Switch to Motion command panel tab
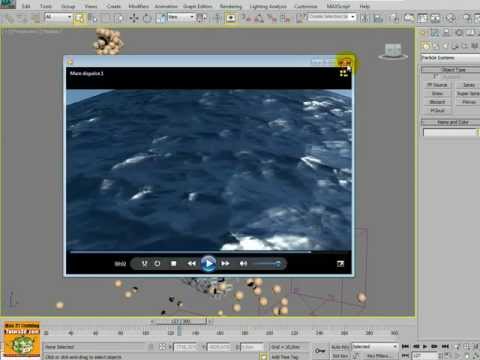This screenshot has height=360, width=480. coord(459,33)
